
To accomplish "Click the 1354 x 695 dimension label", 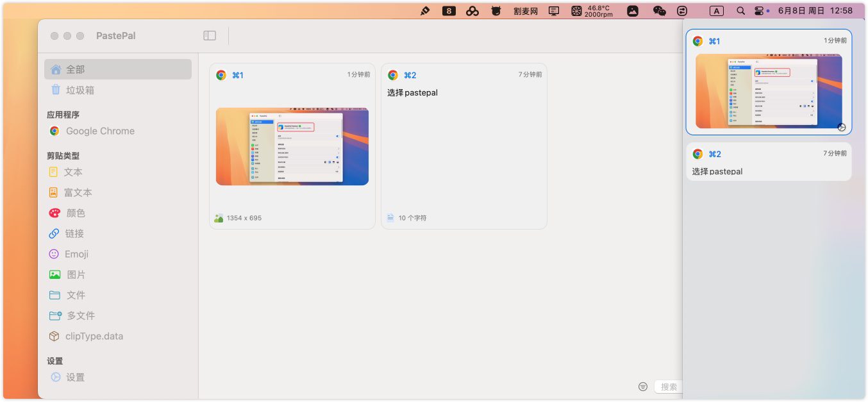I will [x=244, y=218].
